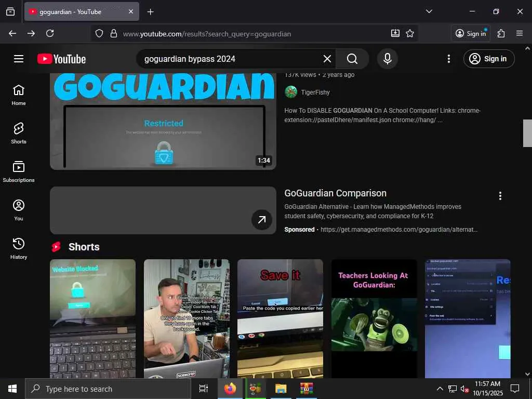This screenshot has width=532, height=399.
Task: Close the goguardian - YouTube tab
Action: click(131, 11)
